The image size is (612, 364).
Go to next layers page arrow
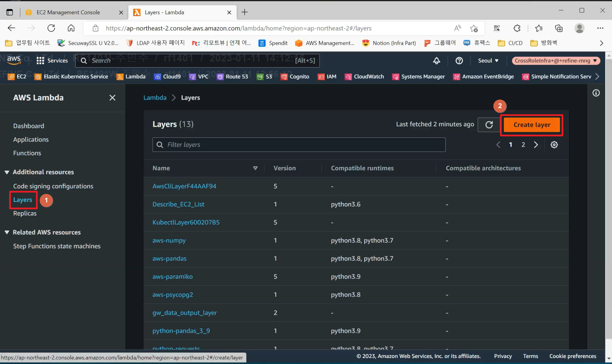536,145
